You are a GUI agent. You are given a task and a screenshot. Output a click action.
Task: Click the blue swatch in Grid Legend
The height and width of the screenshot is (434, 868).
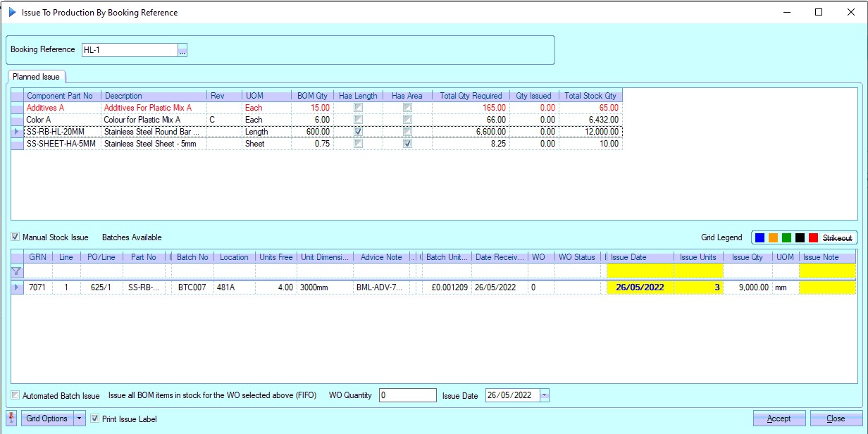coord(759,238)
